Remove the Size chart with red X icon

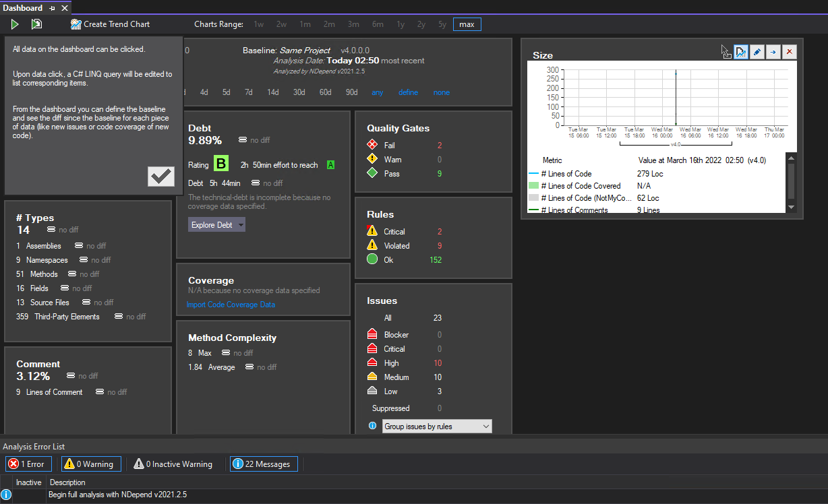(x=789, y=52)
